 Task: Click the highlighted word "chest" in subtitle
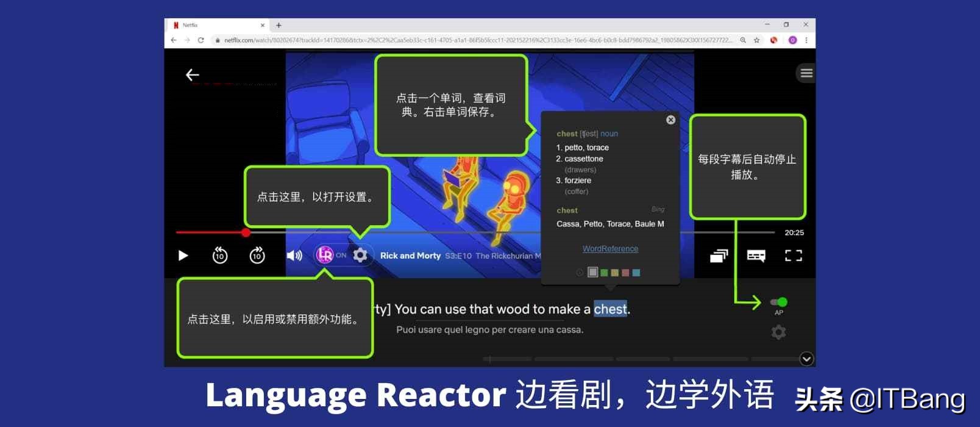click(611, 309)
